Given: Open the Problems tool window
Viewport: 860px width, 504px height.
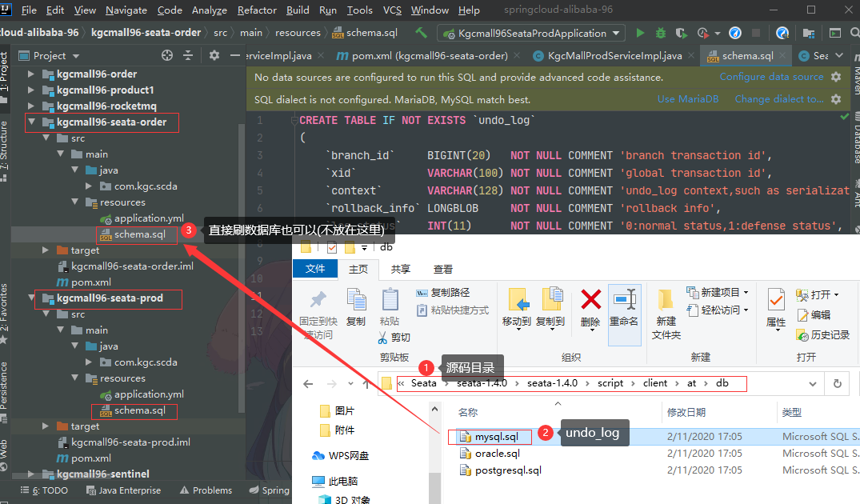Looking at the screenshot, I should click(206, 490).
